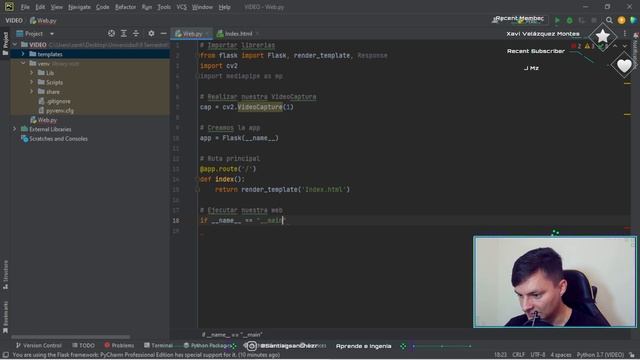Collapse the venv folder
The height and width of the screenshot is (360, 640).
pos(23,63)
